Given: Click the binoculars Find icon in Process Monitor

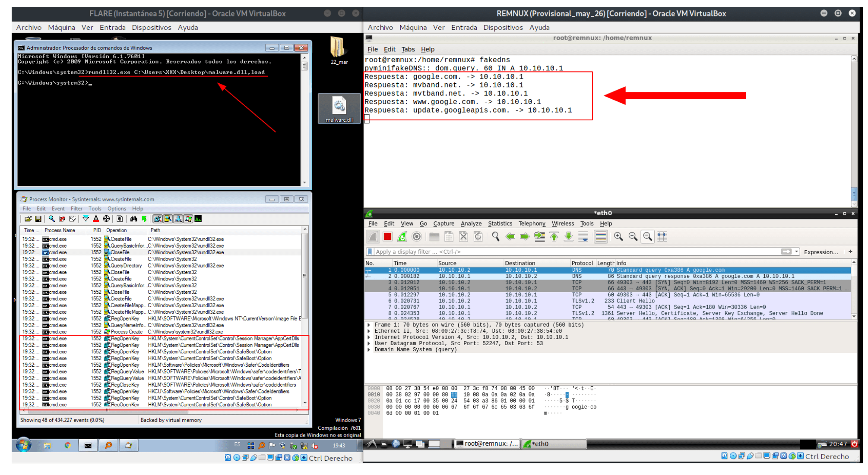Looking at the screenshot, I should pos(134,219).
